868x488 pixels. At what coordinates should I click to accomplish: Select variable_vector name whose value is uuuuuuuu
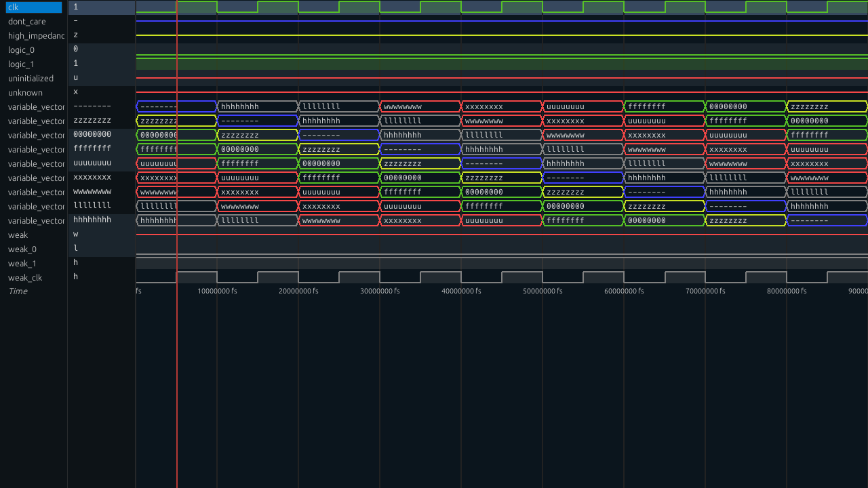(x=36, y=163)
